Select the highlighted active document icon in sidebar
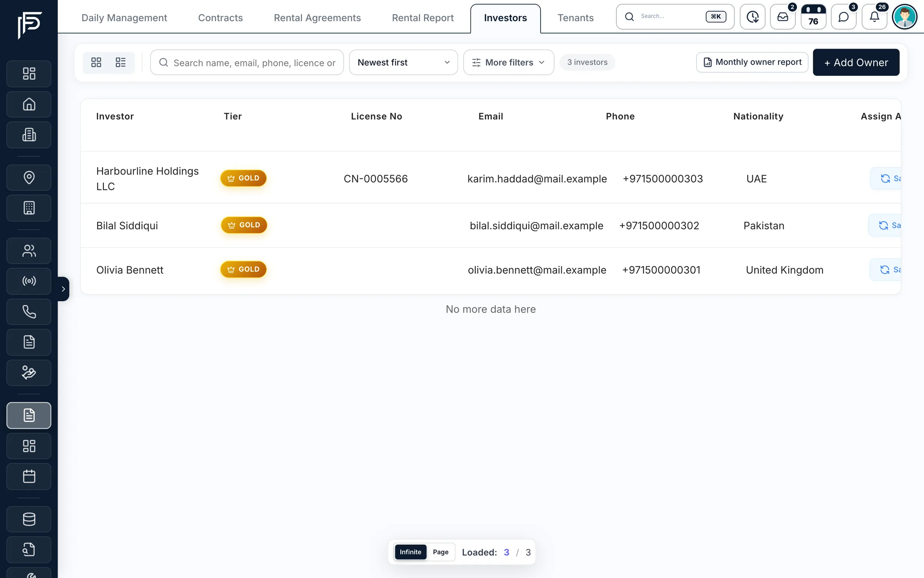This screenshot has height=578, width=924. coord(29,415)
